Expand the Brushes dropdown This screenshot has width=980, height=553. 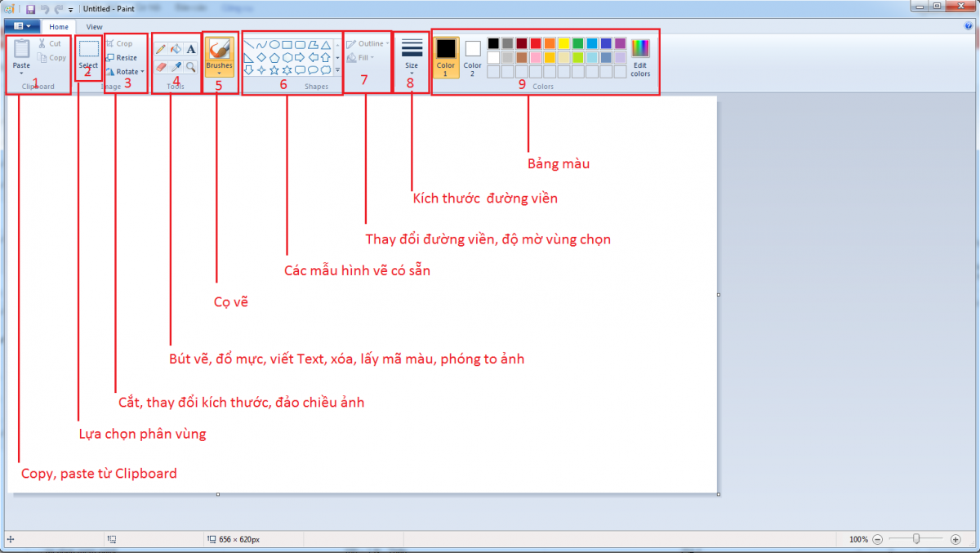[x=219, y=72]
